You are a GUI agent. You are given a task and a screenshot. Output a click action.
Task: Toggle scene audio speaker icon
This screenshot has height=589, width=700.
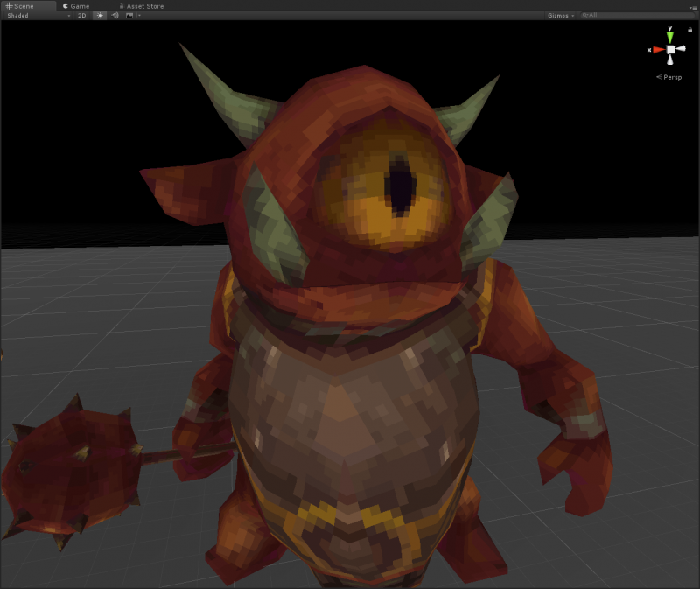tap(115, 16)
